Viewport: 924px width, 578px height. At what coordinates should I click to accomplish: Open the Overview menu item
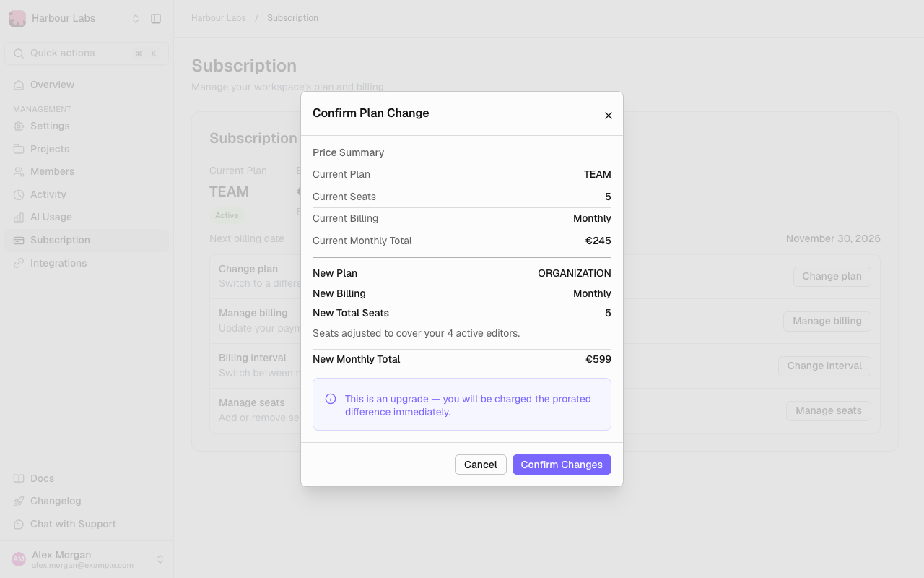tap(87, 85)
